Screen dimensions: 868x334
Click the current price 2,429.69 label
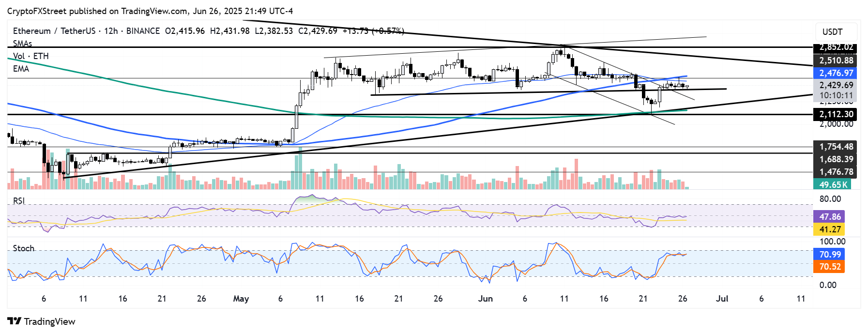pyautogui.click(x=836, y=85)
